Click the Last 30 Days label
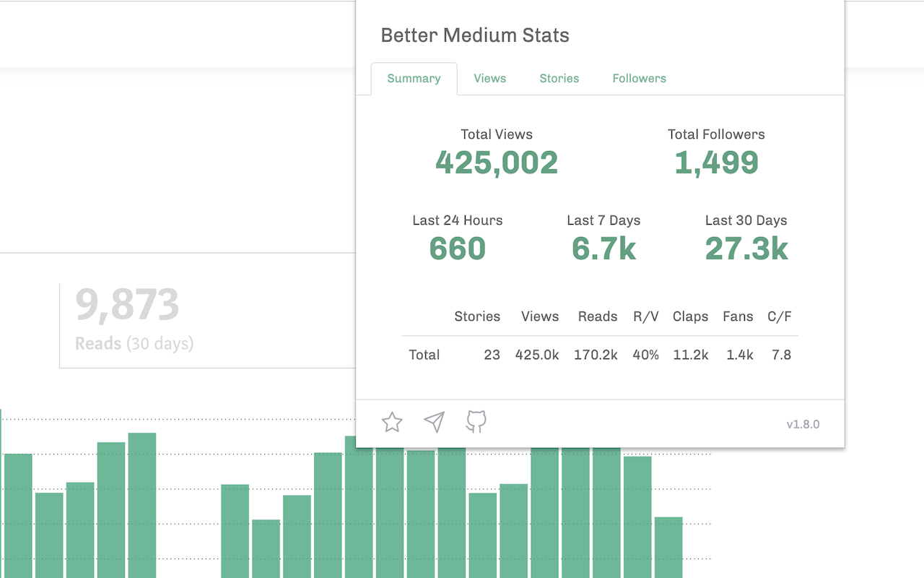 point(746,220)
